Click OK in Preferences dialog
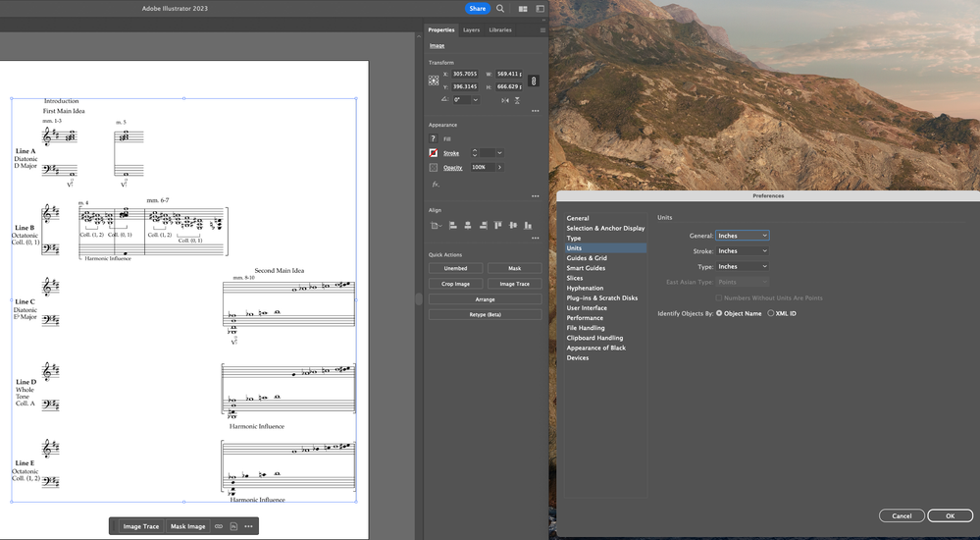Image resolution: width=980 pixels, height=540 pixels. pos(950,516)
